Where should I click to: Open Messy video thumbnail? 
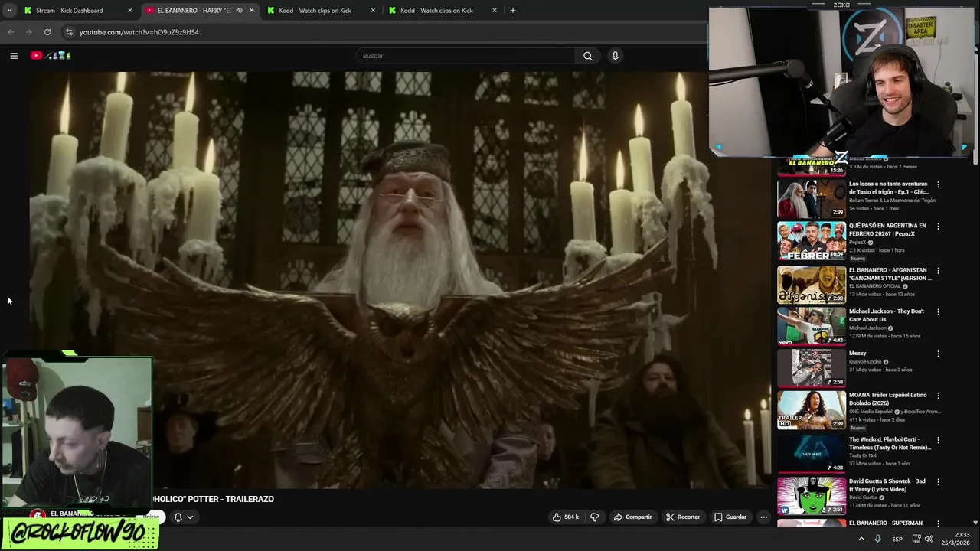click(x=812, y=368)
